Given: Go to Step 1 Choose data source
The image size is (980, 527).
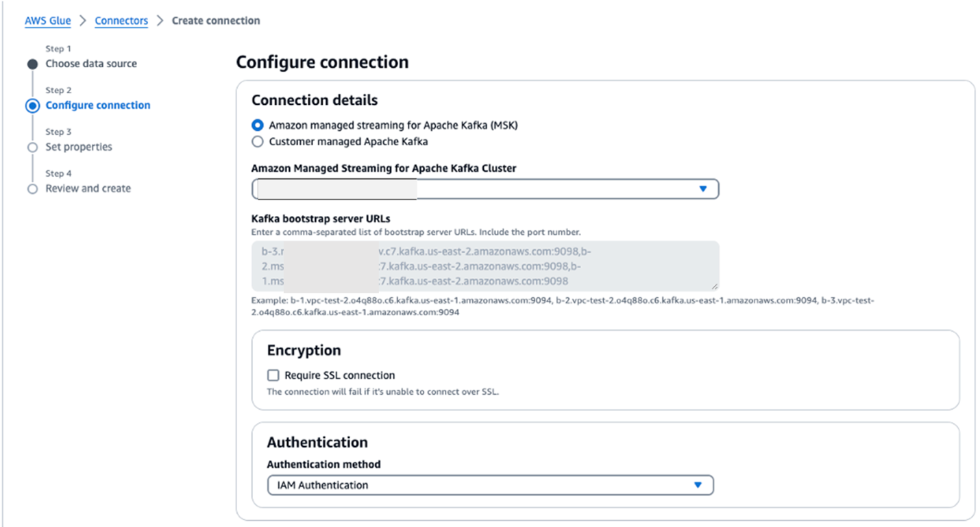Looking at the screenshot, I should [90, 64].
